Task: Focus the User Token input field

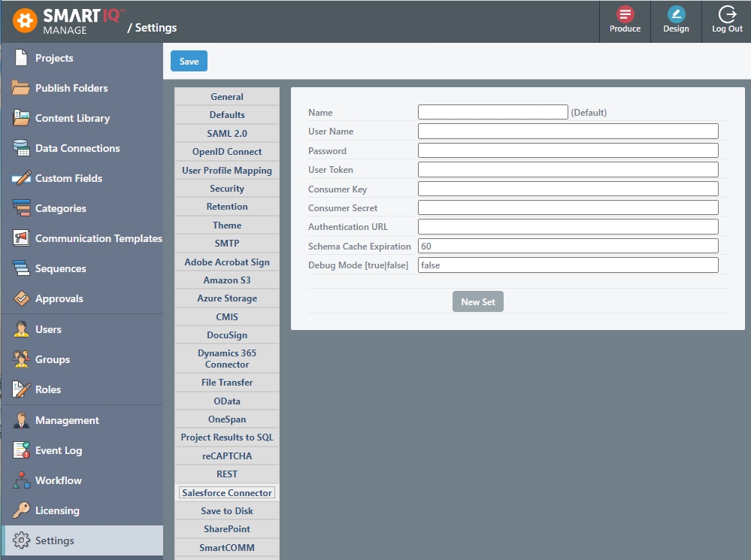Action: tap(568, 170)
